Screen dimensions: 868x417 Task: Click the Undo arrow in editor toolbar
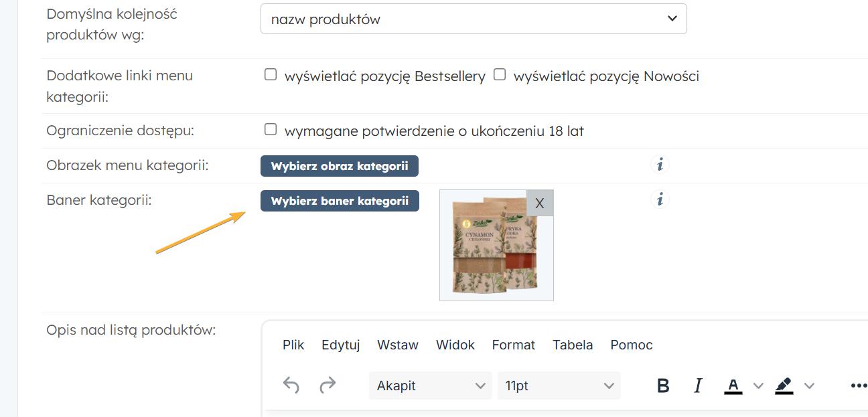click(291, 386)
